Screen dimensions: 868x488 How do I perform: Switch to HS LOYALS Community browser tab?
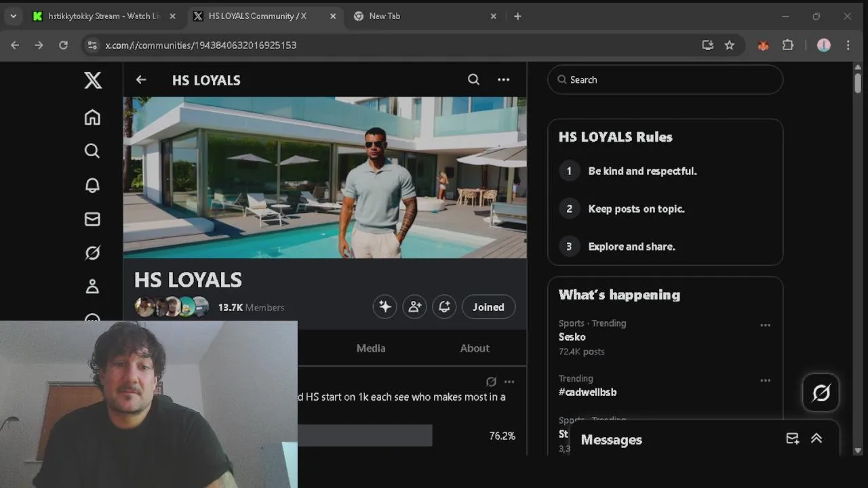[x=258, y=16]
